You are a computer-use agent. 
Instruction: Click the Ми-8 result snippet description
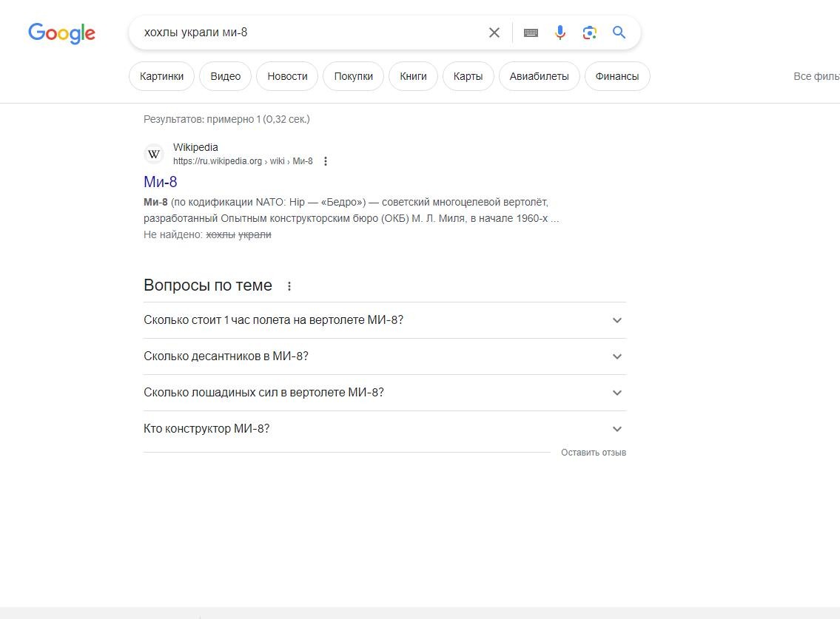click(351, 211)
